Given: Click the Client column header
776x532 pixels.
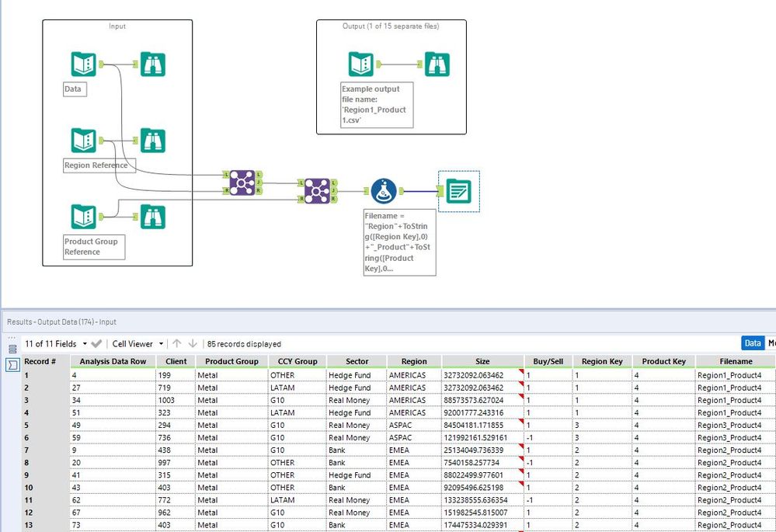Looking at the screenshot, I should click(x=176, y=361).
